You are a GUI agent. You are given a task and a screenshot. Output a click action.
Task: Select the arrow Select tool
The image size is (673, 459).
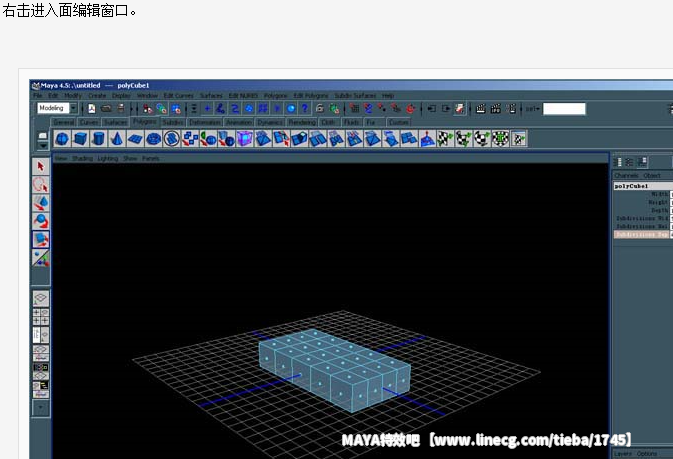click(41, 167)
